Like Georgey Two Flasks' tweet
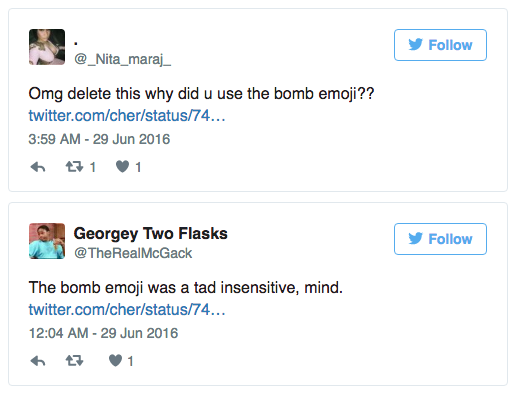525x394 pixels. 116,361
